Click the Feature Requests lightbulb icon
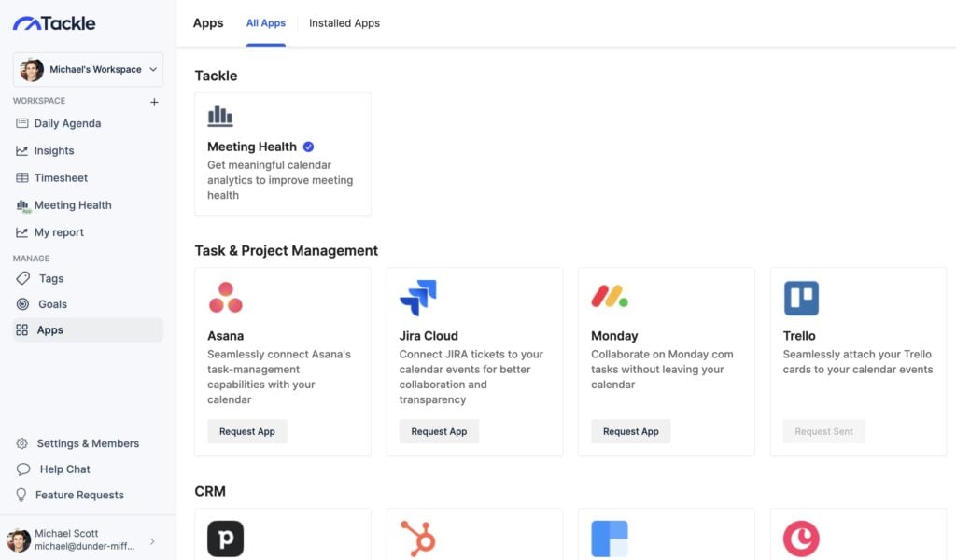 click(21, 495)
